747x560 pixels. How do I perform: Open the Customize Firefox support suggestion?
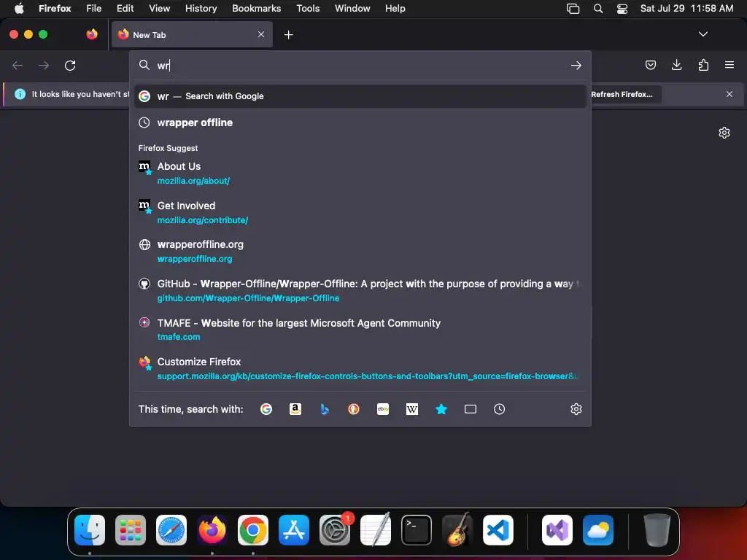[360, 368]
